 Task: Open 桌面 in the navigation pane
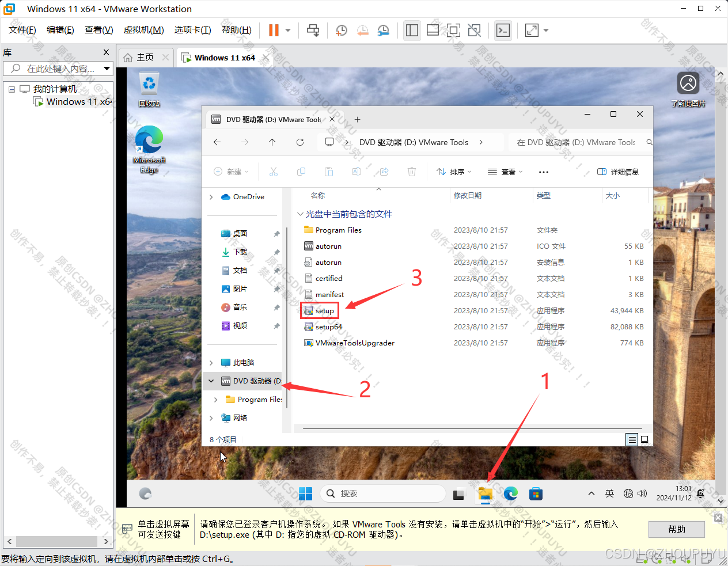pos(240,234)
